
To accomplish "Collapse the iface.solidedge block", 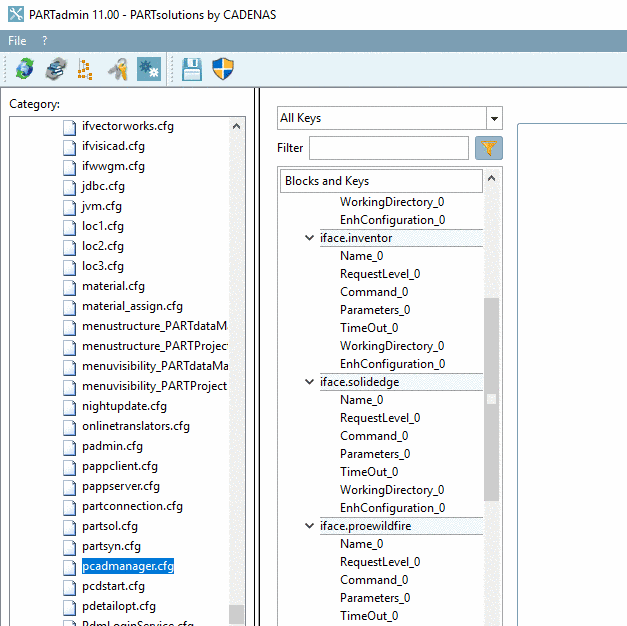I will (310, 382).
